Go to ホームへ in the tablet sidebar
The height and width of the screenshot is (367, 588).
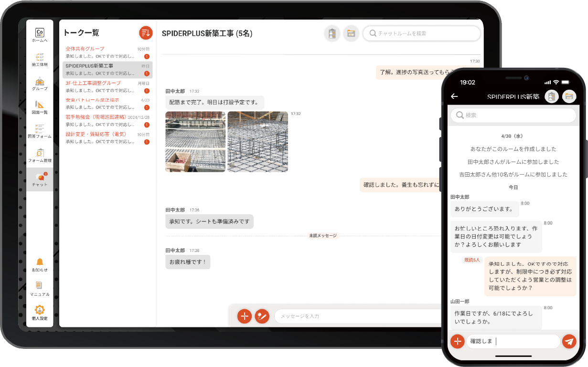pyautogui.click(x=40, y=35)
